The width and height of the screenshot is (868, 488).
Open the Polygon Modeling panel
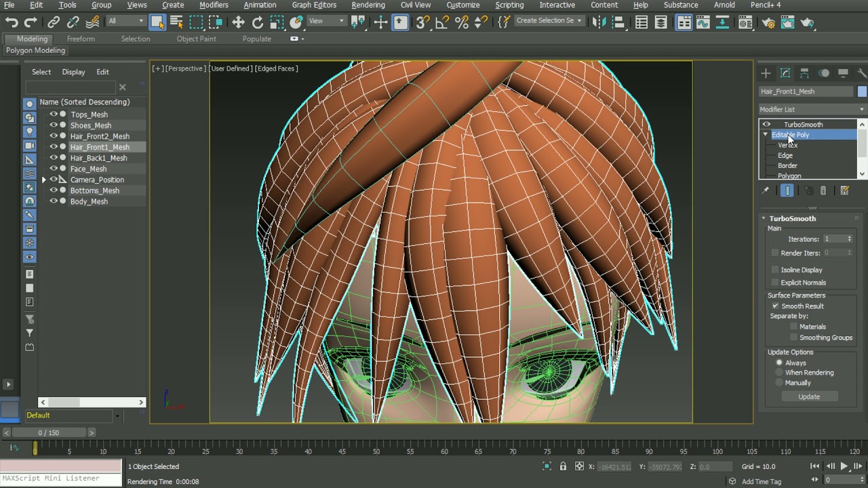pos(35,50)
